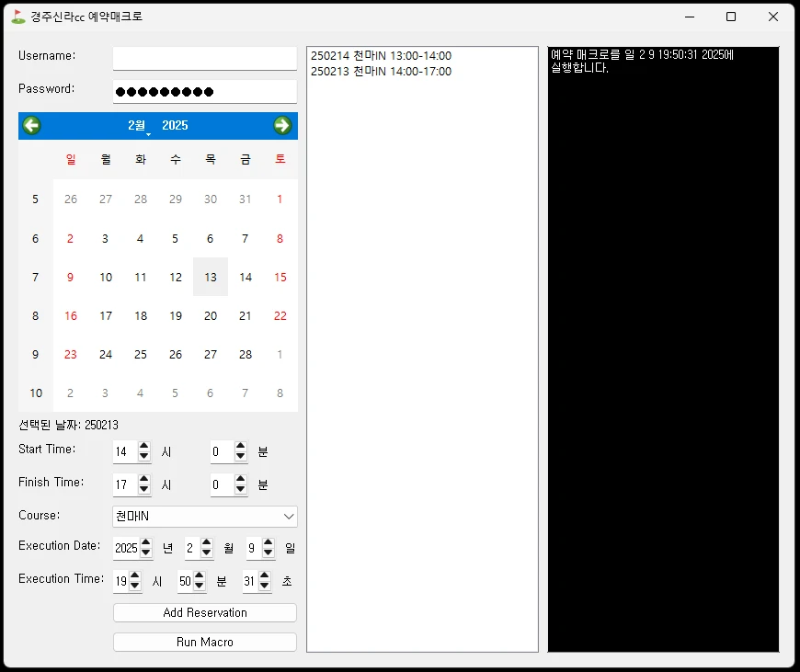Go to next month in calendar
Image resolution: width=800 pixels, height=672 pixels.
pyautogui.click(x=282, y=126)
